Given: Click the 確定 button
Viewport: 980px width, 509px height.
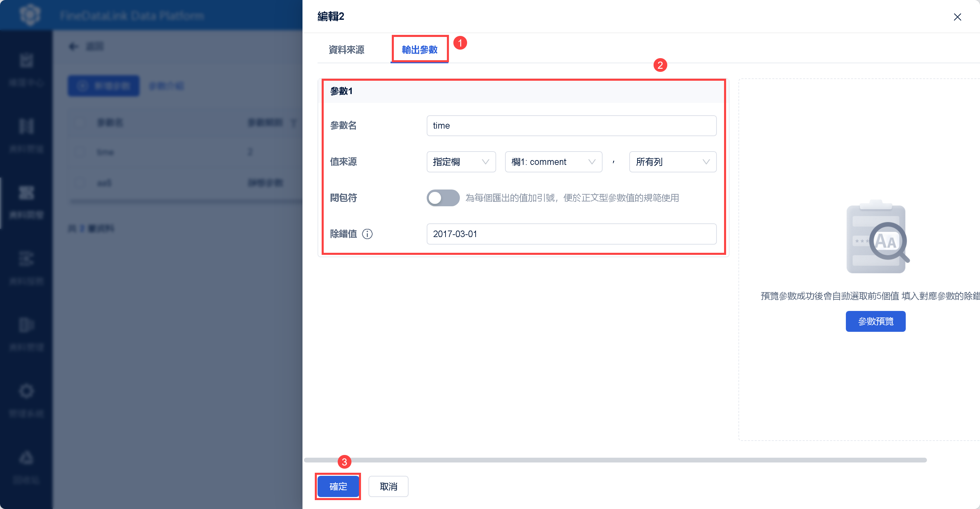Looking at the screenshot, I should (x=338, y=486).
